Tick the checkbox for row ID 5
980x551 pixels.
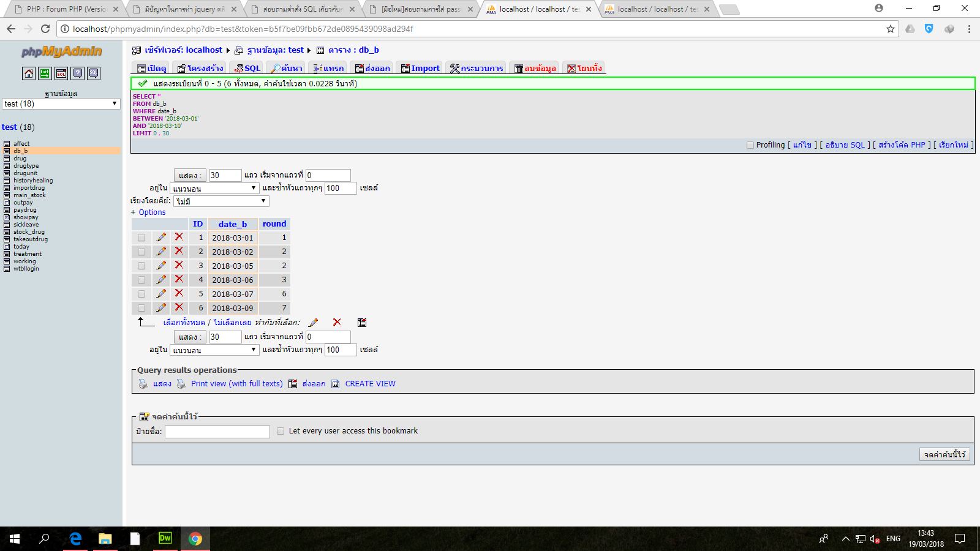tap(141, 294)
